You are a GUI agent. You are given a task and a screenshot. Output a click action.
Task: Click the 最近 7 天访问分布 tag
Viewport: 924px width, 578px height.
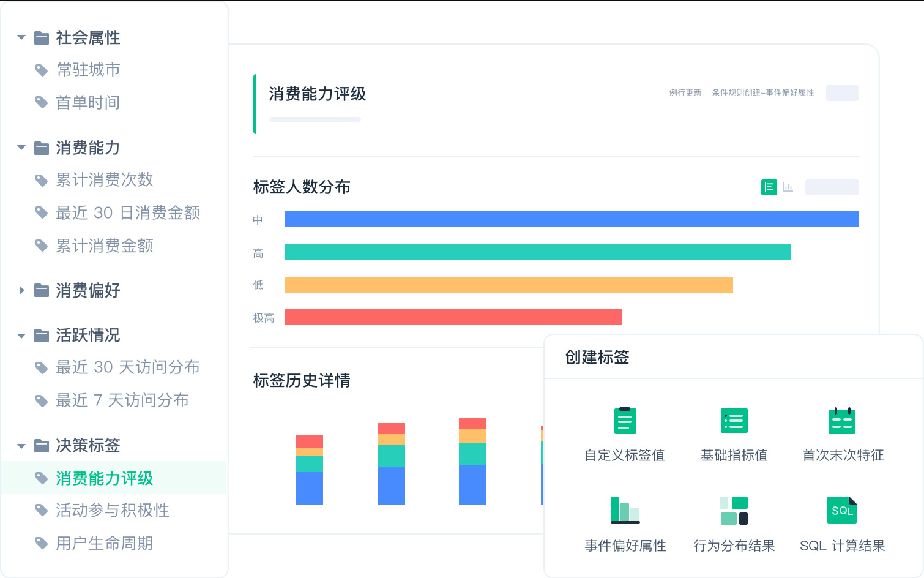pyautogui.click(x=122, y=400)
